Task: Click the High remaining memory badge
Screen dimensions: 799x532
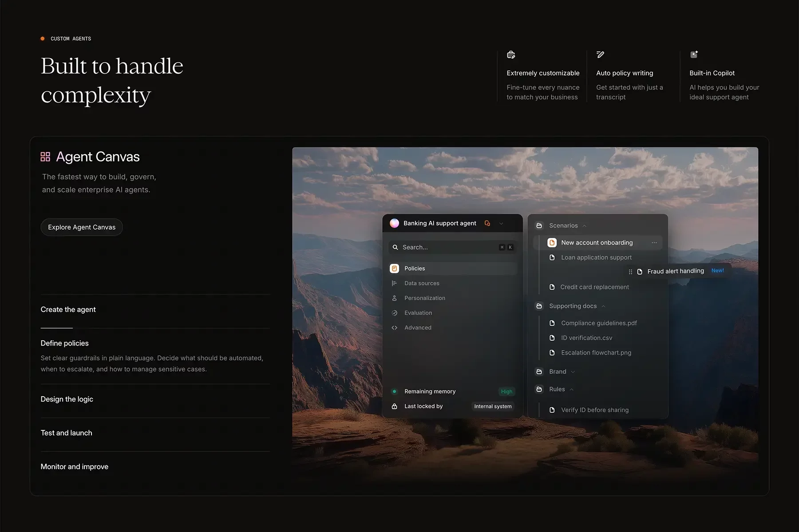Action: click(506, 391)
